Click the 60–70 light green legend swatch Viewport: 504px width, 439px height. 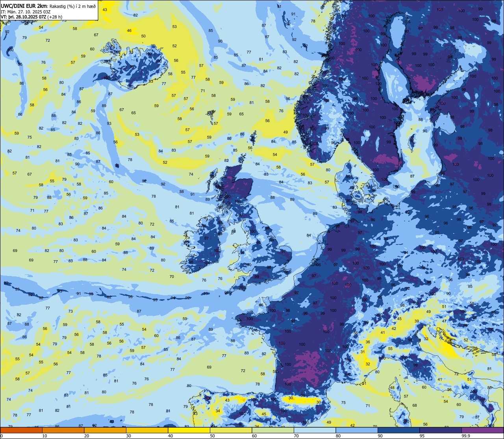tap(273, 430)
